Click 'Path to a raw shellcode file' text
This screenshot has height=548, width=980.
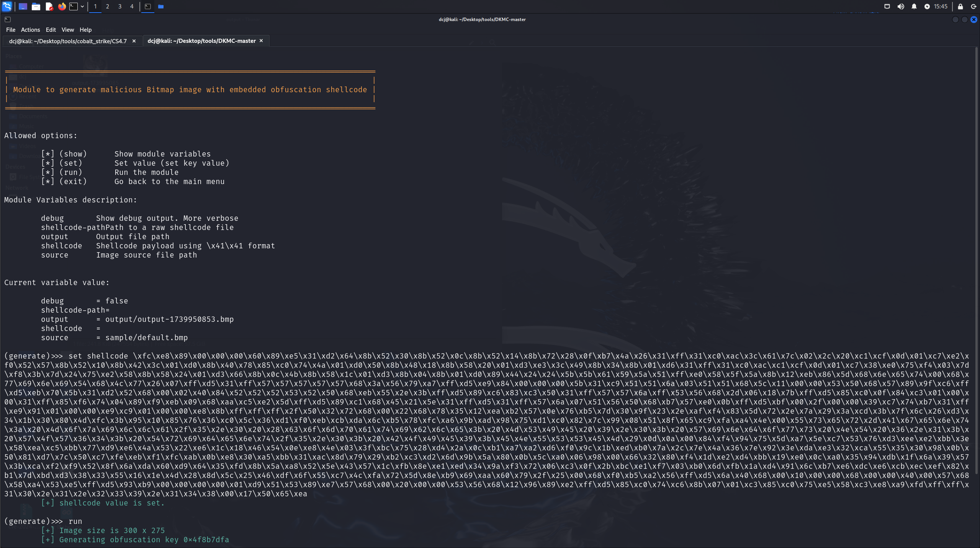coord(169,228)
